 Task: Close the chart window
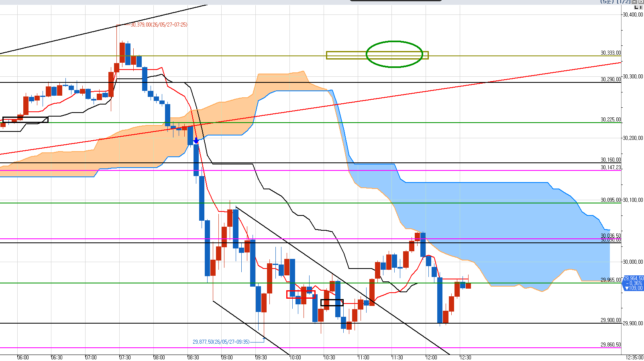[x=640, y=2]
